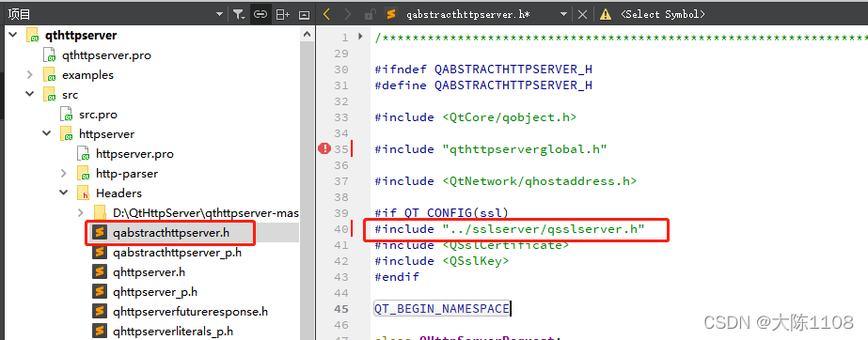Click the qabstracthttpserver.h* file icon in editor toolbar
Image resolution: width=868 pixels, height=340 pixels.
point(391,14)
